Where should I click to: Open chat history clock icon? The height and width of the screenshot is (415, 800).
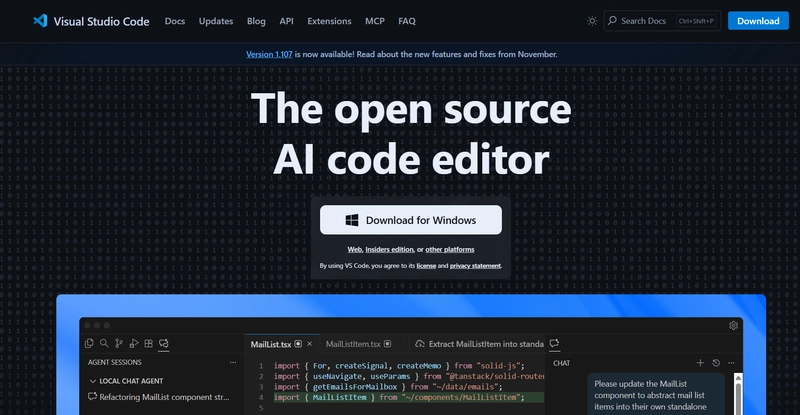pos(716,362)
